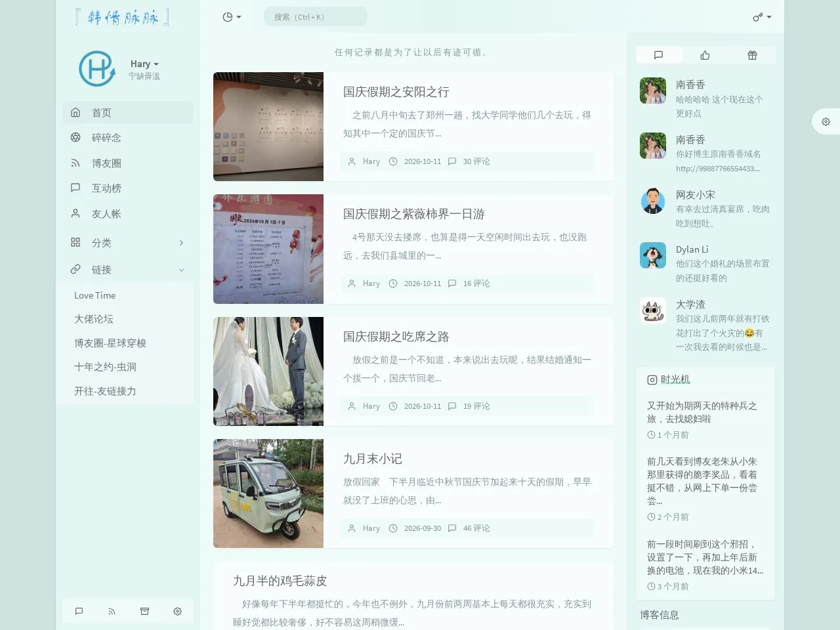The image size is (840, 630).
Task: Click 大学渣's cat avatar
Action: (x=652, y=310)
